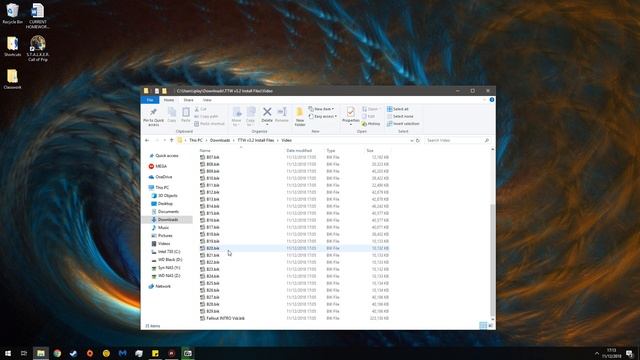Click the S.T.A.L.K.E.R. Call of Pripyat shortcut
640x360 pixels.
tap(38, 48)
